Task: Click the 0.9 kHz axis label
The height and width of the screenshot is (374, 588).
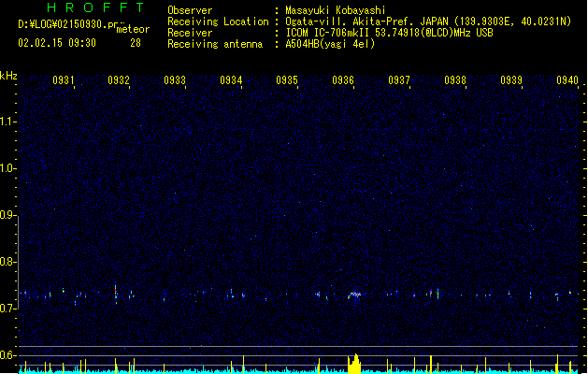Action: coord(7,215)
